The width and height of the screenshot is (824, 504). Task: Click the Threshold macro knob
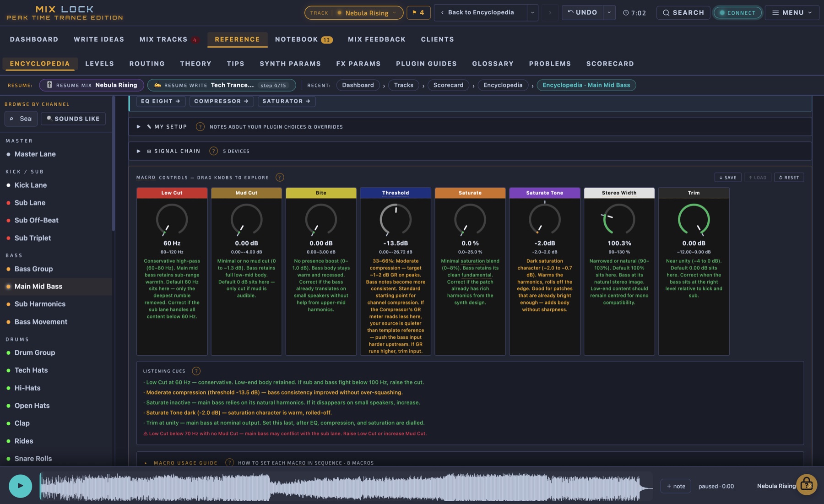[396, 219]
